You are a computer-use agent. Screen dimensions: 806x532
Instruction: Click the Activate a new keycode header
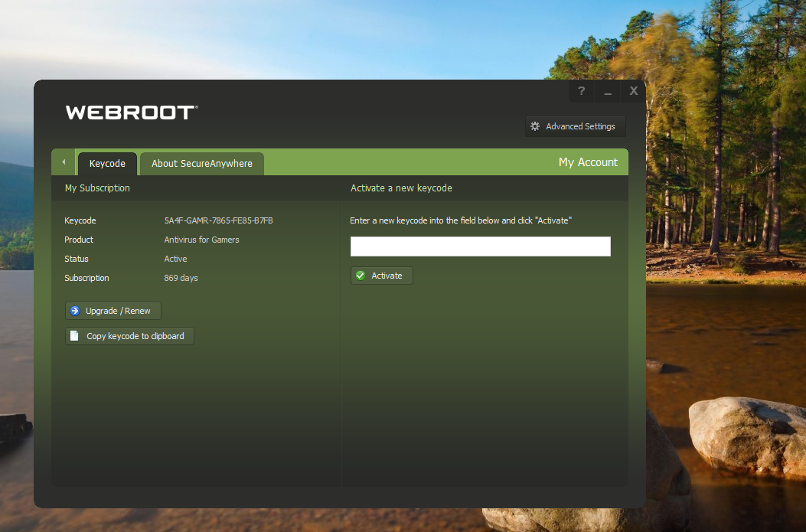tap(401, 188)
